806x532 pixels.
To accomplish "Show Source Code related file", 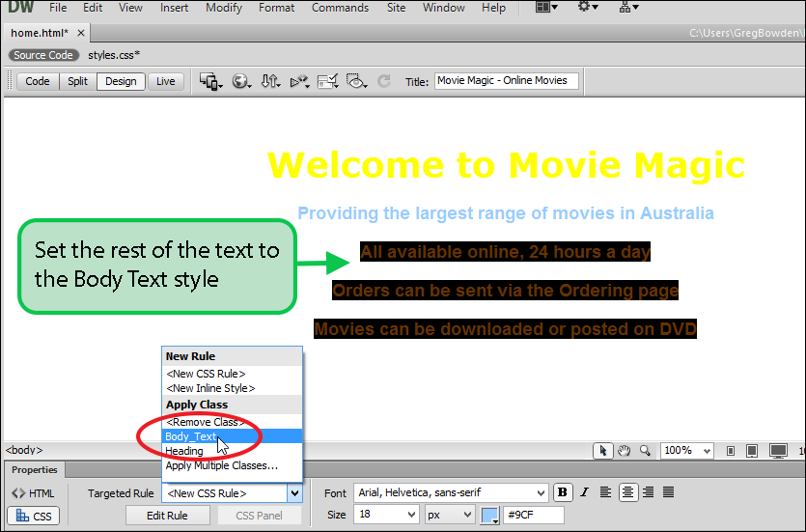I will click(43, 55).
